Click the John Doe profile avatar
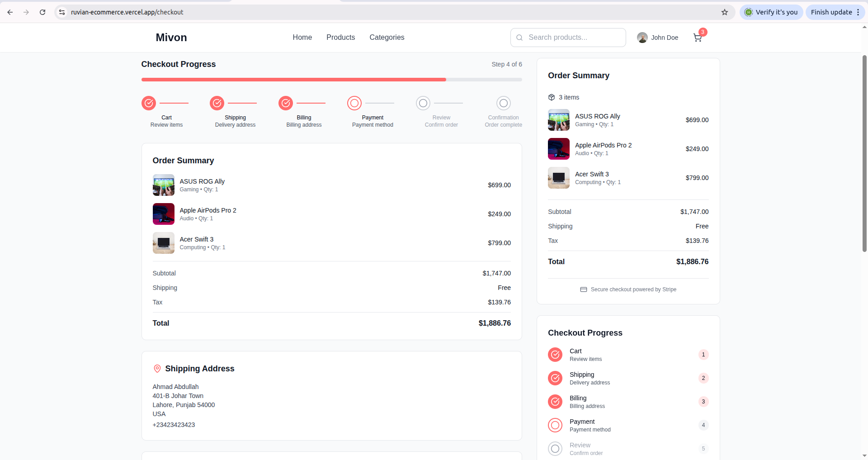Image resolution: width=868 pixels, height=460 pixels. coord(642,38)
